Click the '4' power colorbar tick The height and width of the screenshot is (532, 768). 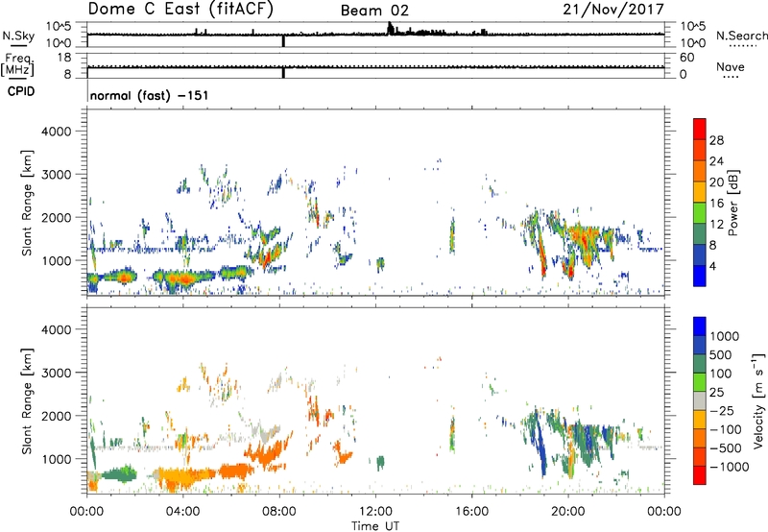pos(712,266)
